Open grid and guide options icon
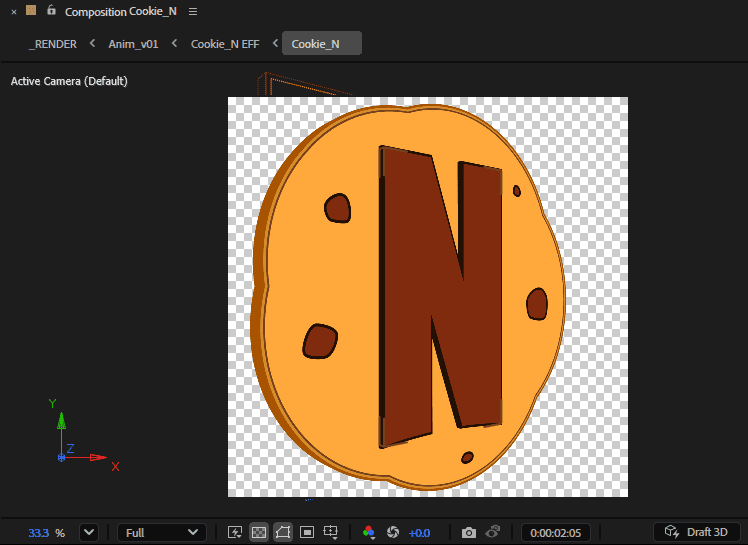 point(332,532)
